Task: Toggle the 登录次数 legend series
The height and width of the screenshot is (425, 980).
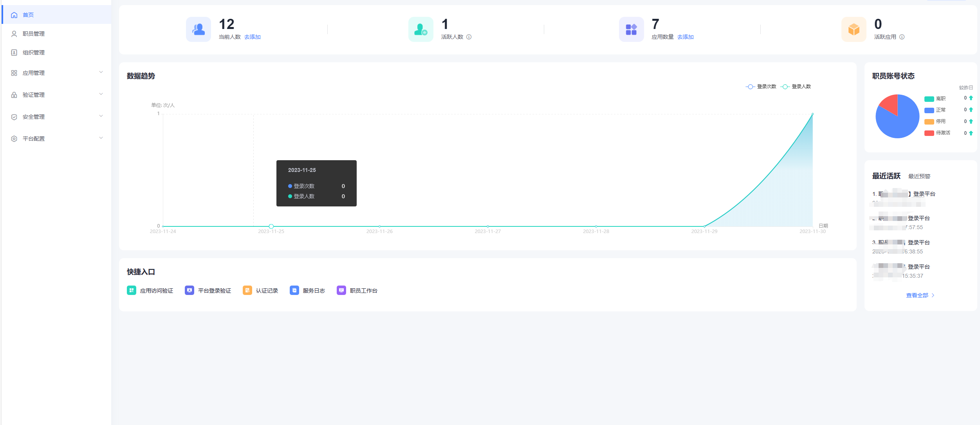Action: click(x=761, y=87)
